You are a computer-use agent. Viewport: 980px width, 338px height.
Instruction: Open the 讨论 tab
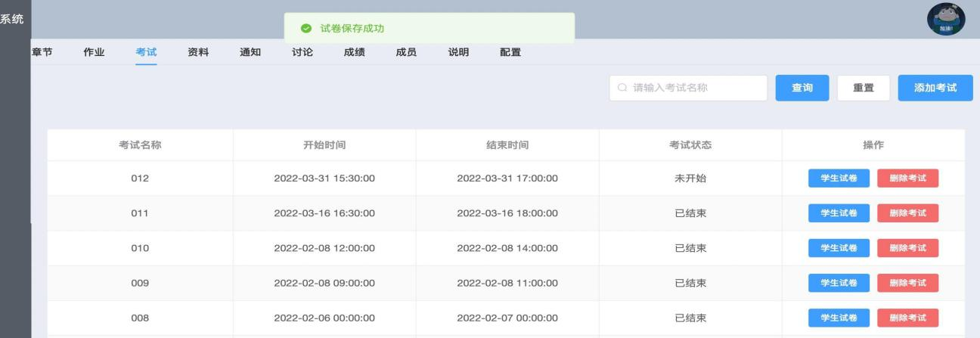pos(302,51)
